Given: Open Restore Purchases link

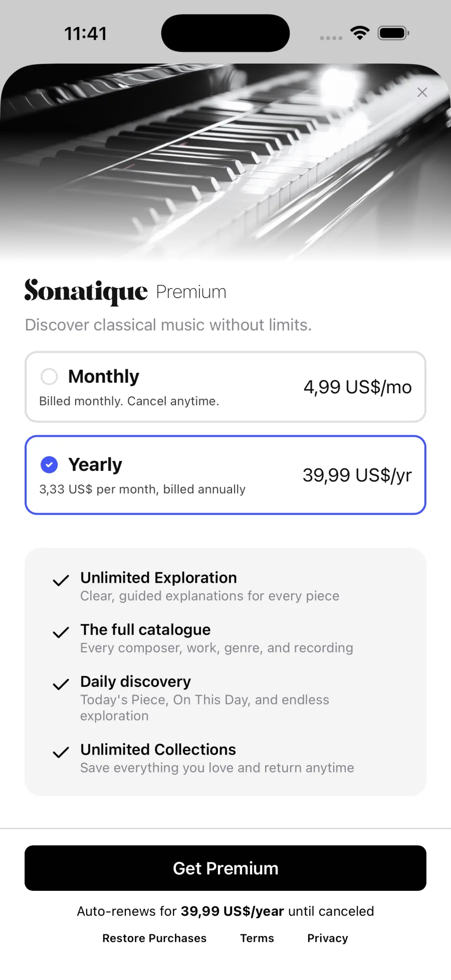Looking at the screenshot, I should point(154,938).
